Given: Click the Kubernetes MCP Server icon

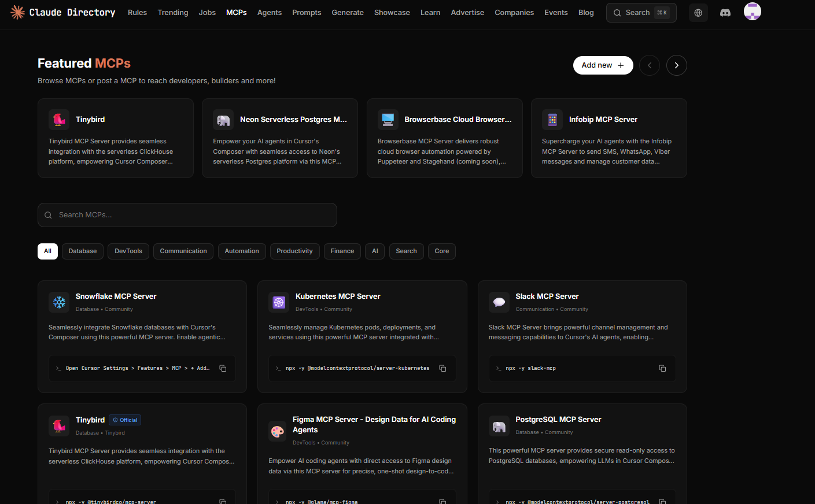Looking at the screenshot, I should pyautogui.click(x=279, y=302).
